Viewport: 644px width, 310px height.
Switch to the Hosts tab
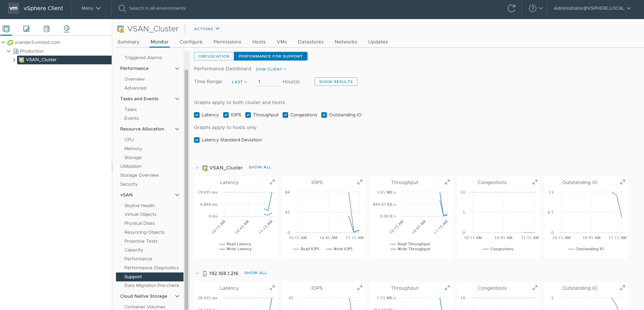click(x=259, y=42)
